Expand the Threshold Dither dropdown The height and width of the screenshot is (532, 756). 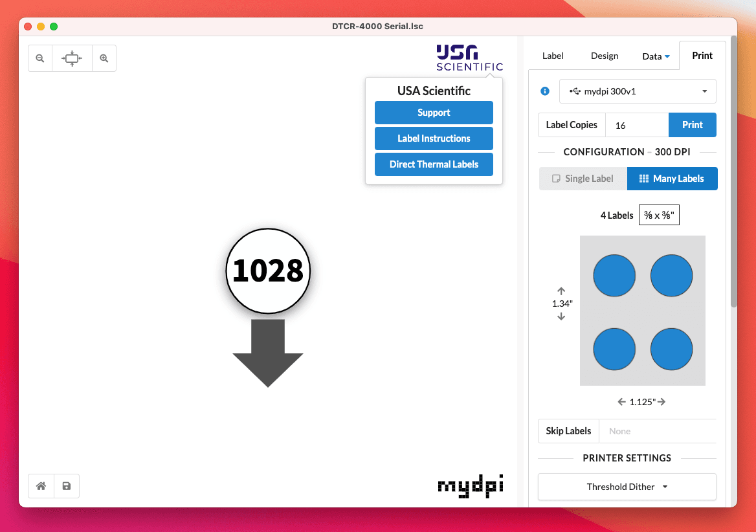(627, 487)
